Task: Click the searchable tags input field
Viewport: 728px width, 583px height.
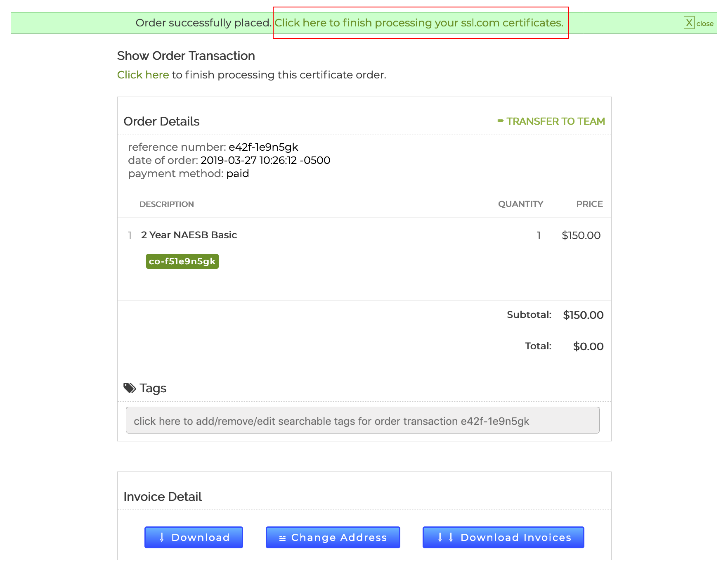Action: pyautogui.click(x=362, y=420)
